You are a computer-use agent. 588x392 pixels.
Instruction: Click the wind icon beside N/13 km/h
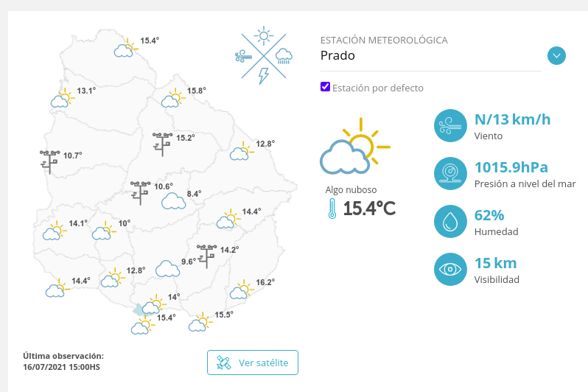pos(450,126)
